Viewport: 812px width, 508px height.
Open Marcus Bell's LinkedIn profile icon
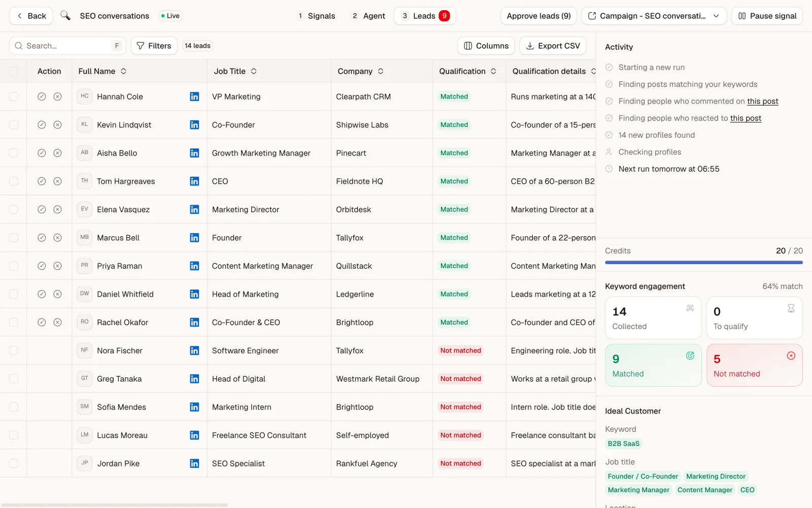[194, 238]
